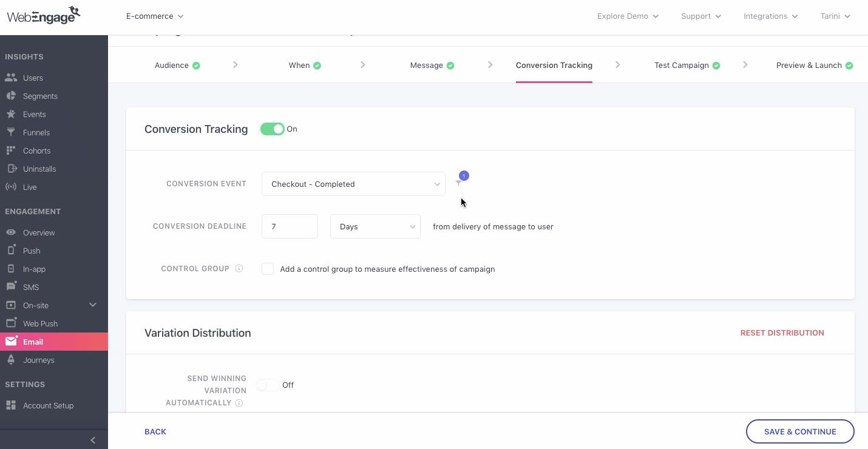Screen dimensions: 868x449
Task: Click the On-site window icon
Action: [x=11, y=305]
